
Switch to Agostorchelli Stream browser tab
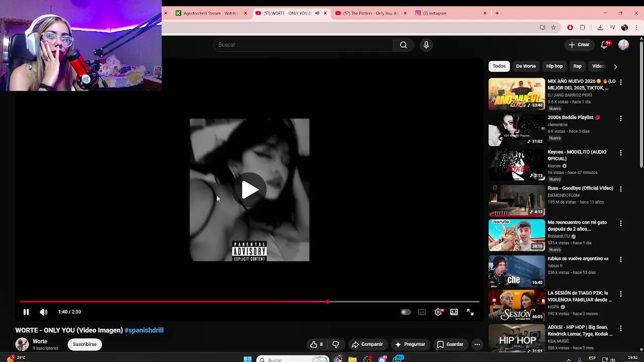(x=211, y=13)
